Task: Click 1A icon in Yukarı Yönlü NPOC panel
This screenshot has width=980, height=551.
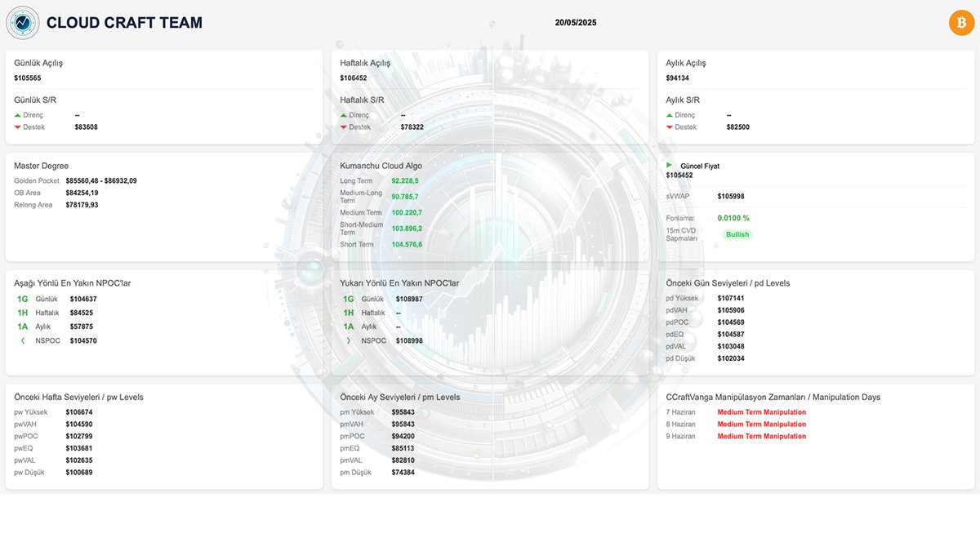Action: click(x=349, y=327)
